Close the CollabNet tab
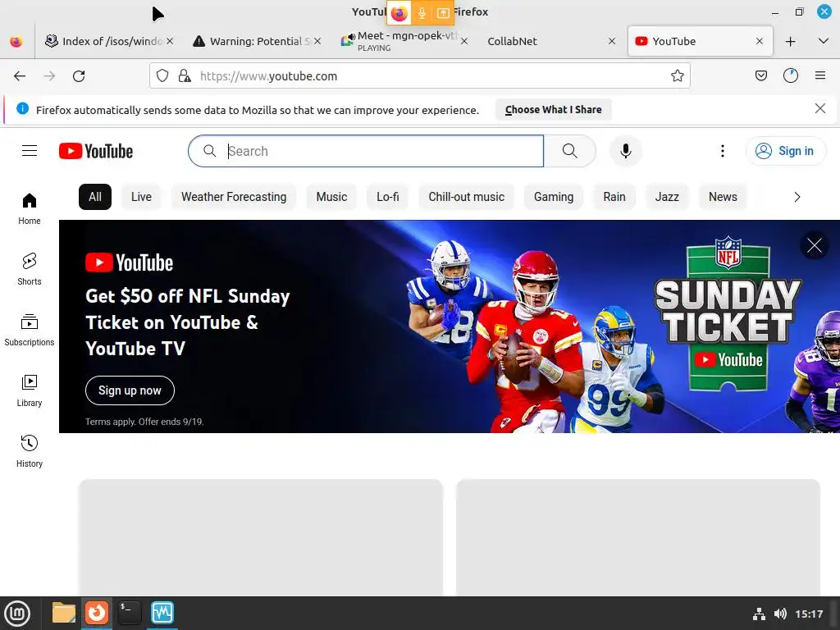 click(x=612, y=41)
